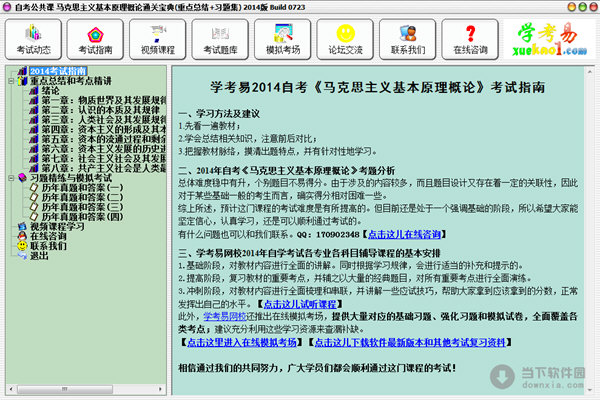Open the 考试动态 toolbar button

click(x=33, y=40)
